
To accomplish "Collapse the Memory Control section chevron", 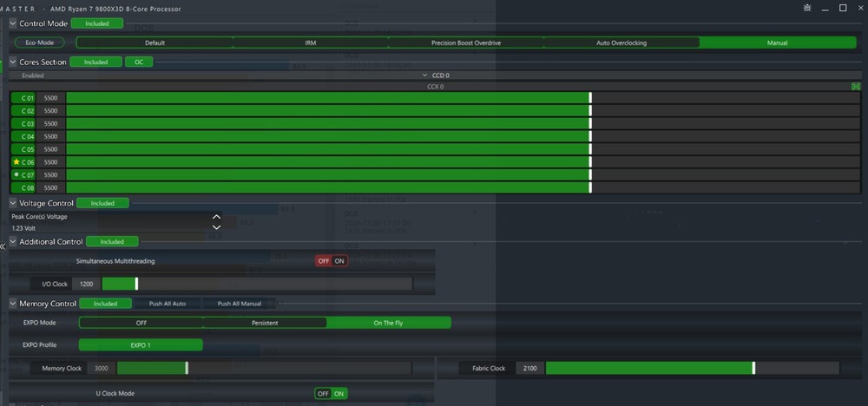I will pyautogui.click(x=13, y=304).
